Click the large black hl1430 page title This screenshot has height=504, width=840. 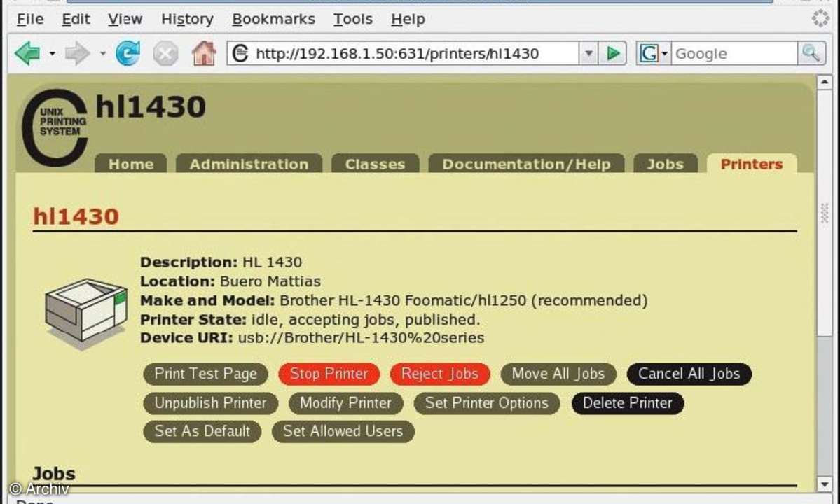tap(151, 107)
